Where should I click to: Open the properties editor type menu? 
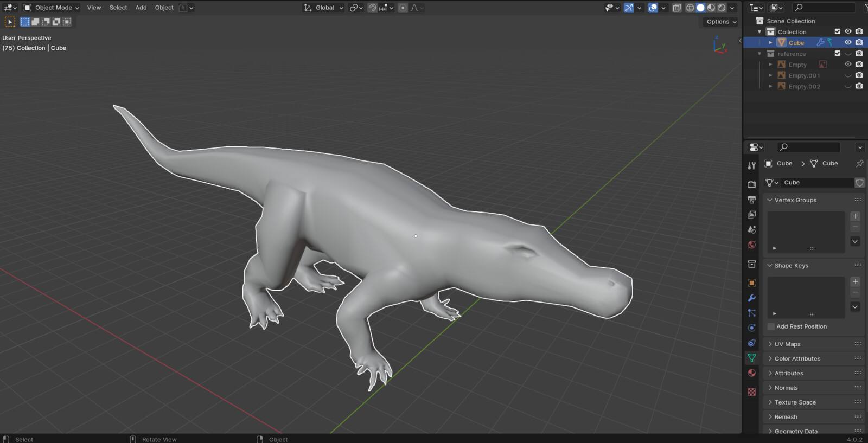756,147
